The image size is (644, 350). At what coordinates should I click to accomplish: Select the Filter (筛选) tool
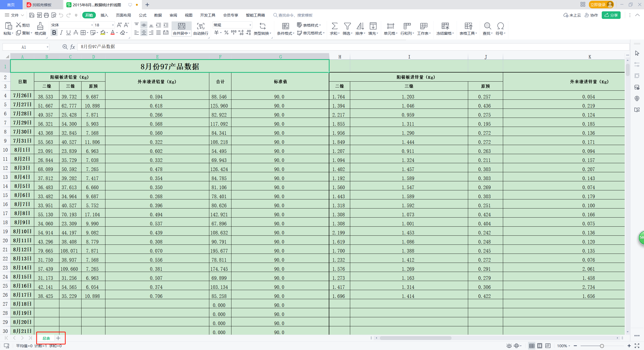click(x=347, y=28)
